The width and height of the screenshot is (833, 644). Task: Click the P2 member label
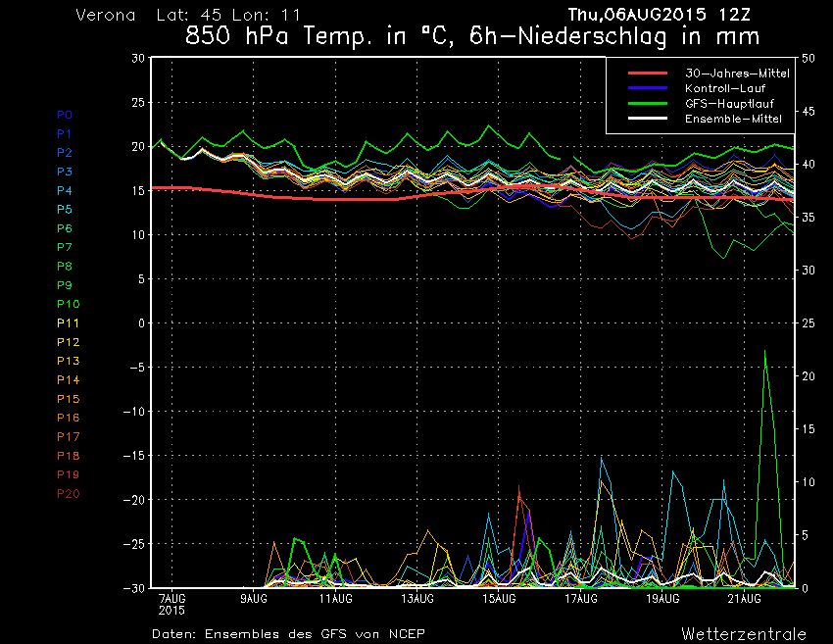tap(65, 153)
